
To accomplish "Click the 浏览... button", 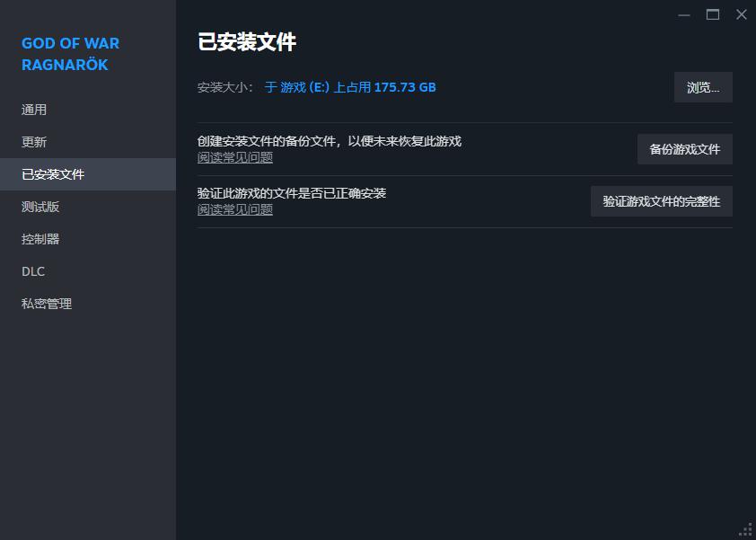I will click(703, 87).
